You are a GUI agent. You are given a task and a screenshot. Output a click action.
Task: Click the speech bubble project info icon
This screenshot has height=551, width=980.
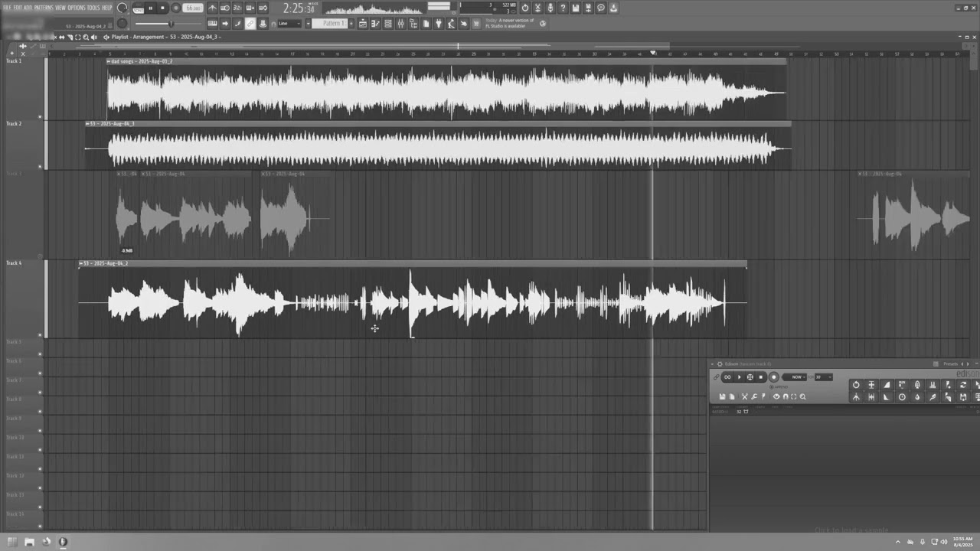601,8
